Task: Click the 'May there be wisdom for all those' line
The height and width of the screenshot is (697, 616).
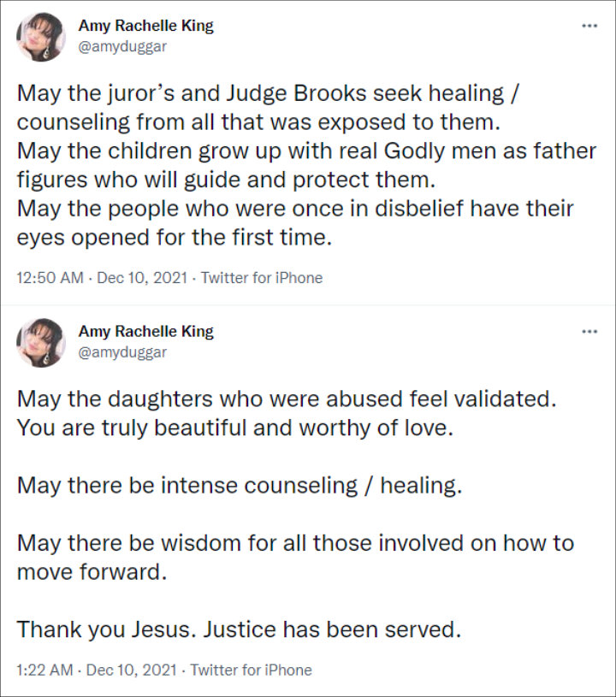Action: 296,558
